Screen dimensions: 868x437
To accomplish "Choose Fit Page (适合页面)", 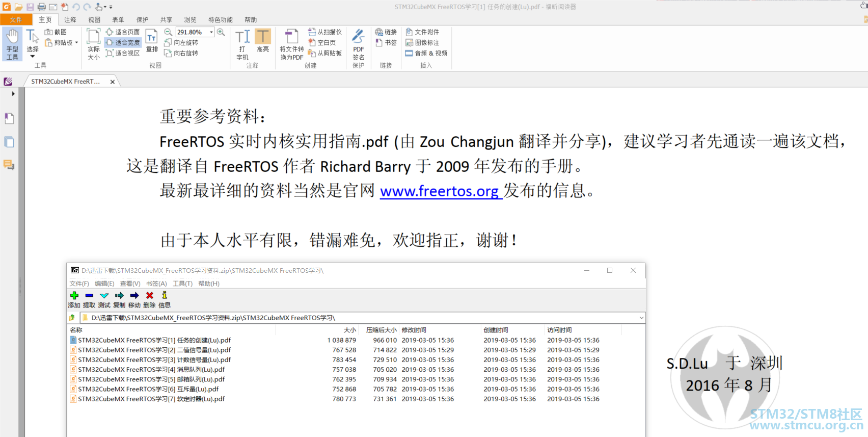I will coord(123,32).
